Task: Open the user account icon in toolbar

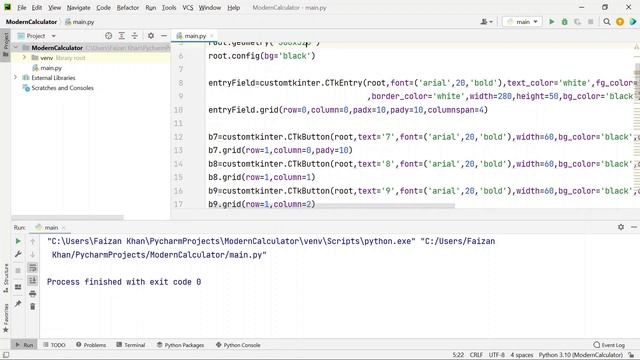Action: 486,22
